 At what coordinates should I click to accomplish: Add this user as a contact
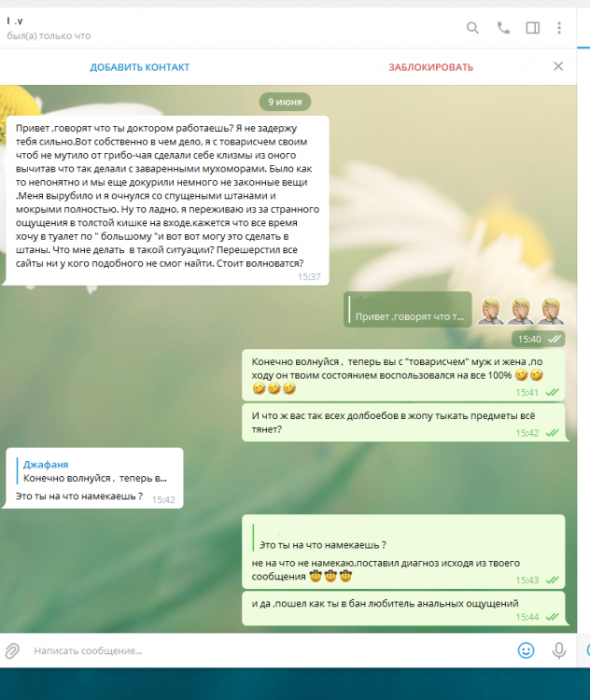point(140,67)
